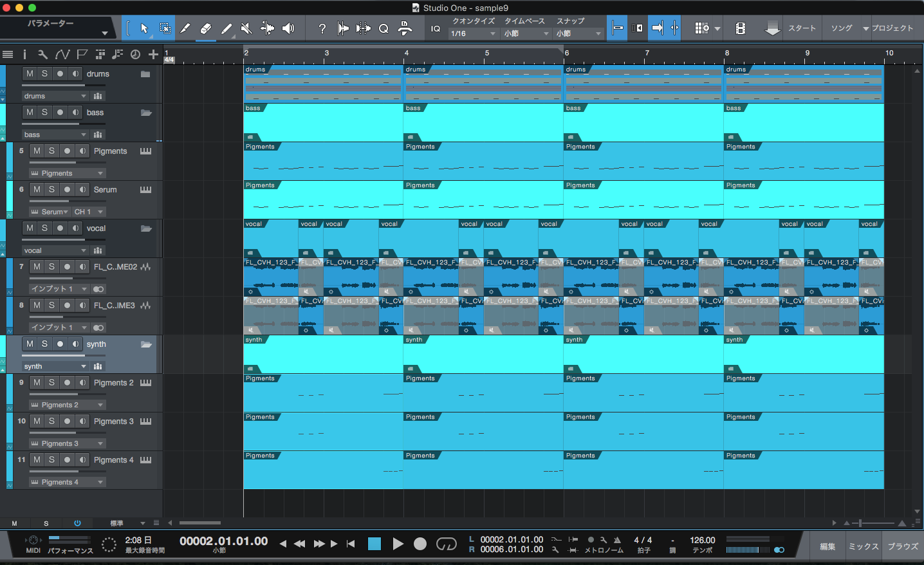Open Pigments instrument editor keyboard icon
This screenshot has width=924, height=565.
click(x=145, y=151)
